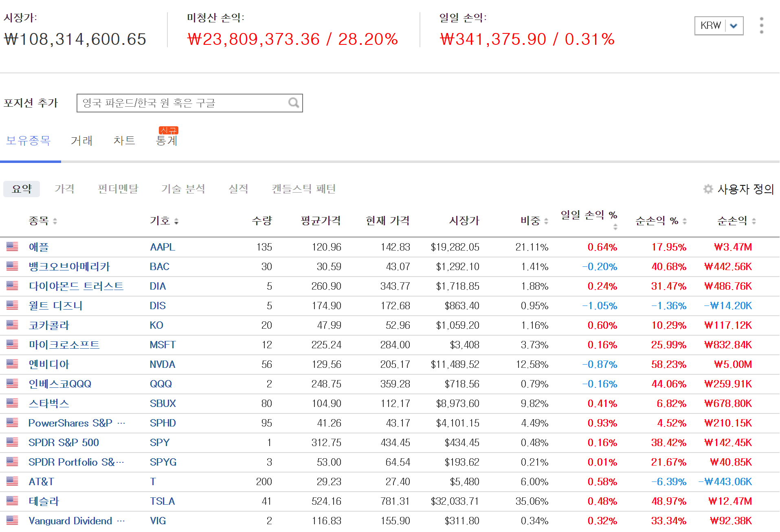The height and width of the screenshot is (532, 780).
Task: Click the AAPL ticker symbol
Action: pyautogui.click(x=163, y=247)
